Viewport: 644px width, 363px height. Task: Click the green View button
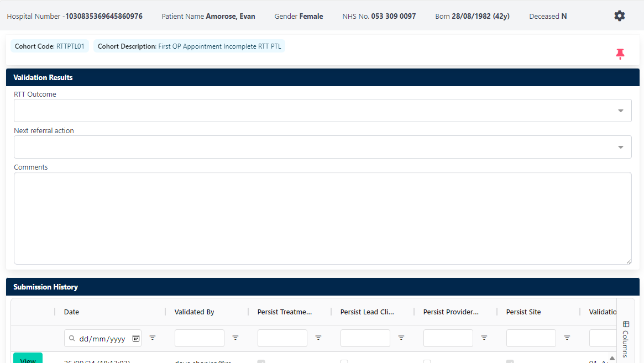click(28, 359)
